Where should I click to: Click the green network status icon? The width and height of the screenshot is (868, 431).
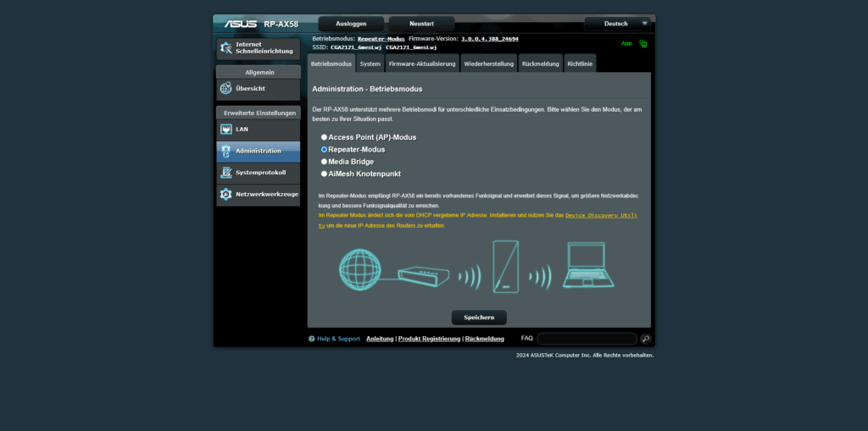[x=643, y=44]
